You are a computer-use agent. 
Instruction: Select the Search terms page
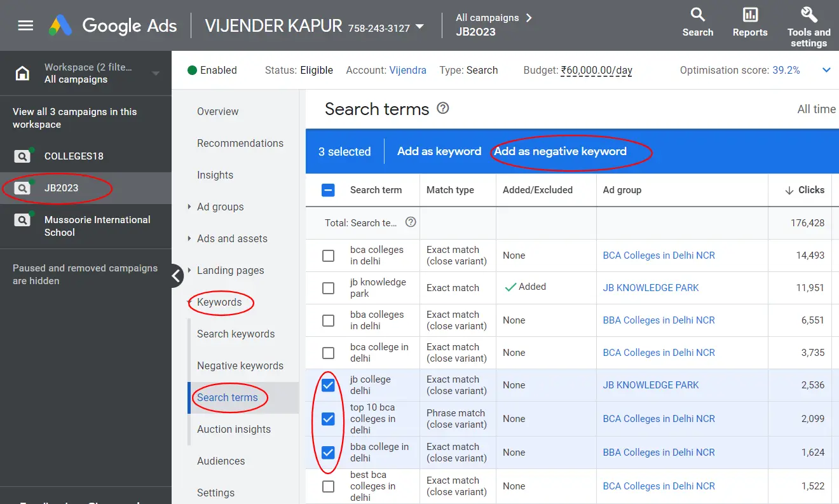(x=228, y=397)
